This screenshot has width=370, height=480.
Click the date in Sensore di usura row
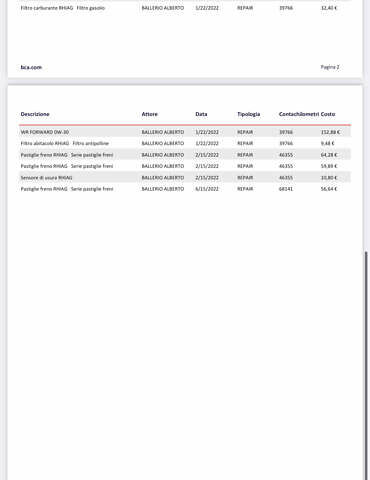(x=207, y=178)
